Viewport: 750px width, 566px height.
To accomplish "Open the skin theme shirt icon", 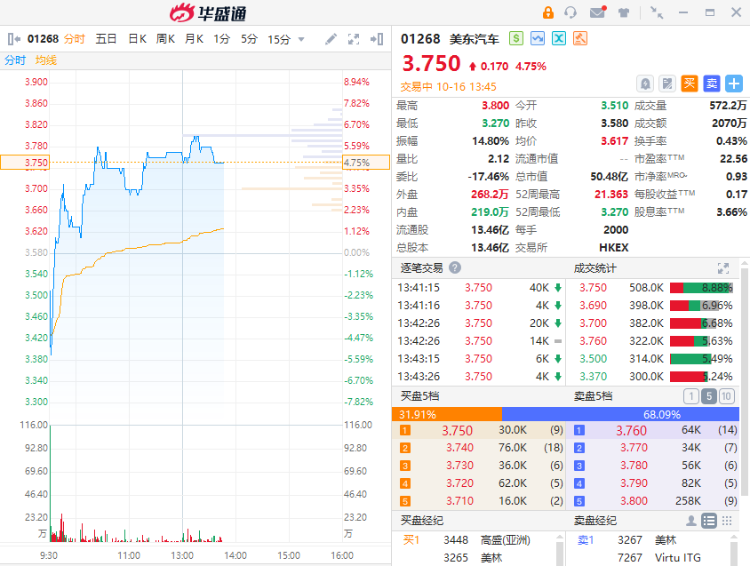I will tap(623, 12).
